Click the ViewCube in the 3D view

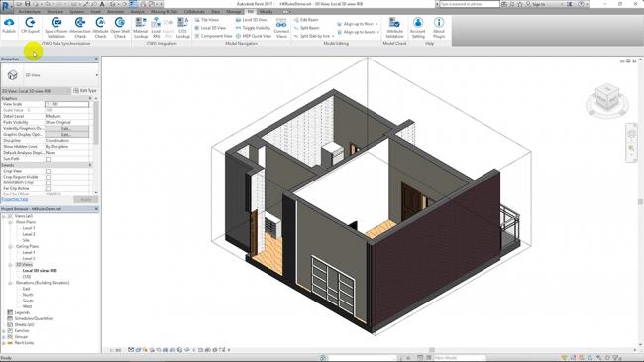tap(607, 100)
